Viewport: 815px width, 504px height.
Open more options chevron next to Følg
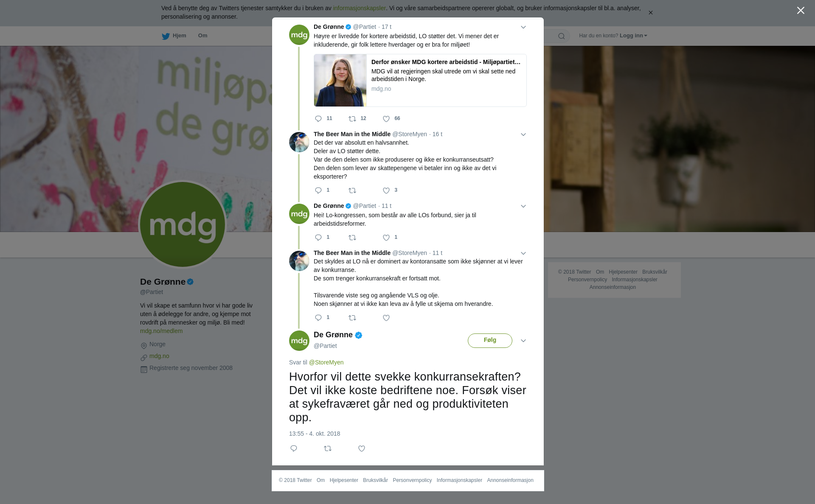(x=523, y=341)
